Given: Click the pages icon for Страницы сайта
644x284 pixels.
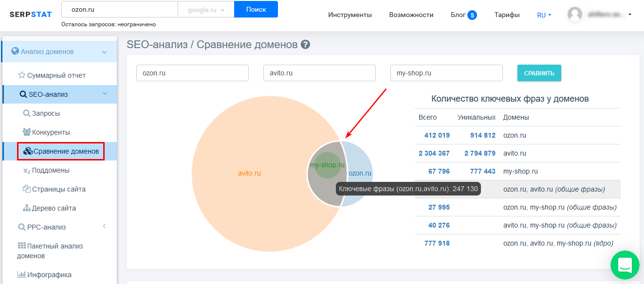Looking at the screenshot, I should 27,189.
